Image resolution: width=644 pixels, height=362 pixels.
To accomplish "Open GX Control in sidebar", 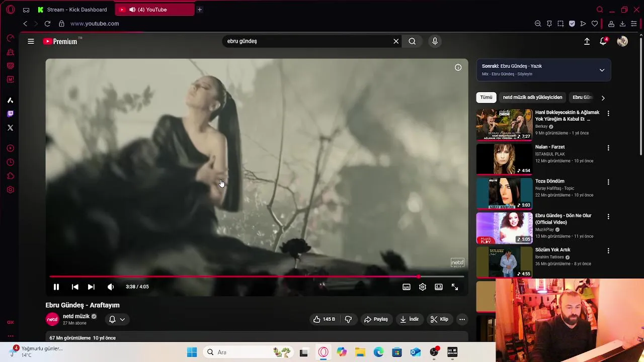I will pyautogui.click(x=10, y=38).
